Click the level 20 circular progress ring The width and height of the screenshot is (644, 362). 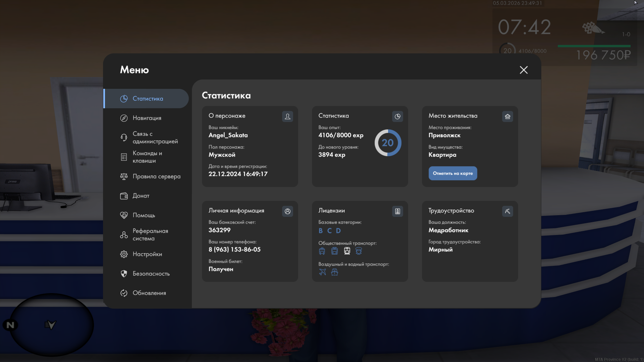388,143
